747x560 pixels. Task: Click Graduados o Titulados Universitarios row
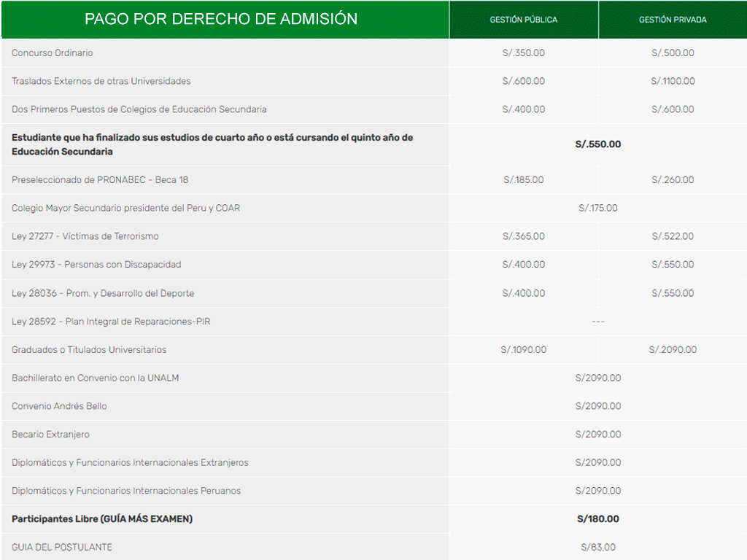(x=89, y=350)
